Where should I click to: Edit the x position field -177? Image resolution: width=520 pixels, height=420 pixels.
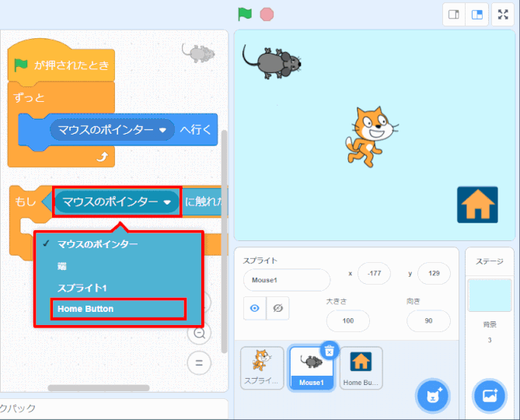(x=374, y=273)
